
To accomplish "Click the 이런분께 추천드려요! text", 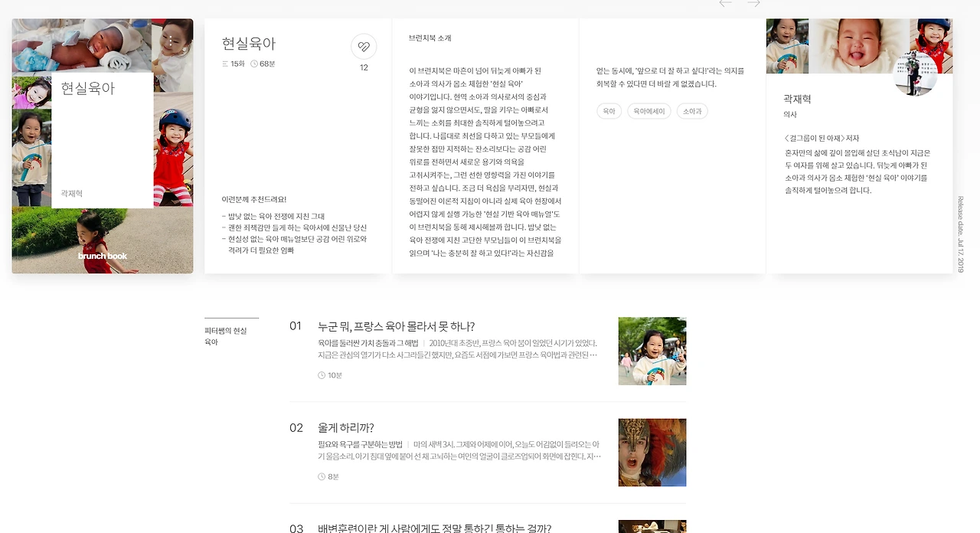I will (x=254, y=199).
